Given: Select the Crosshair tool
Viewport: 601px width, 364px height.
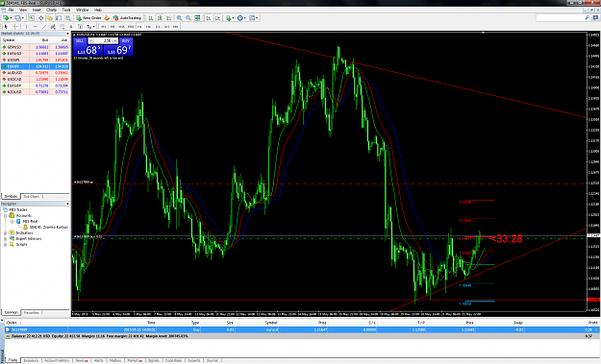Looking at the screenshot, I should coord(15,27).
